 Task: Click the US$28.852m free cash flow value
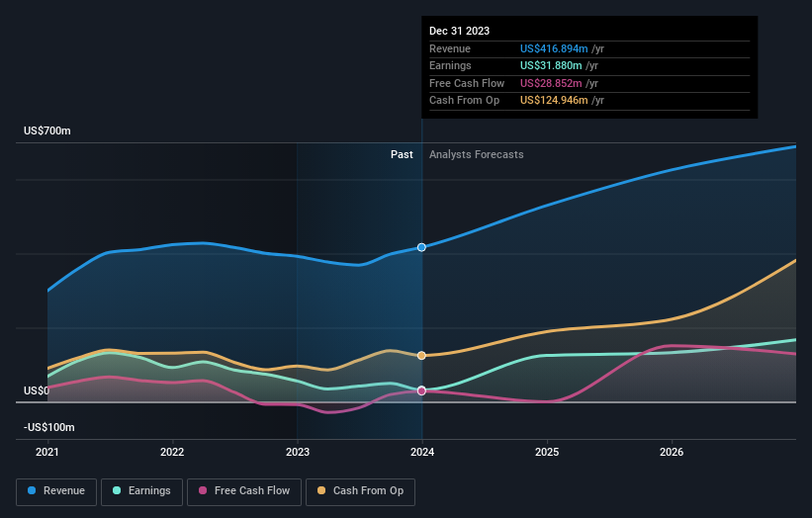tap(551, 83)
